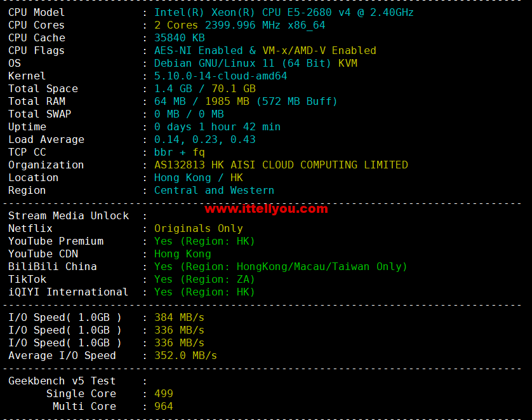The width and height of the screenshot is (532, 420).
Task: Click the Average I/O Speed value
Action: [185, 356]
